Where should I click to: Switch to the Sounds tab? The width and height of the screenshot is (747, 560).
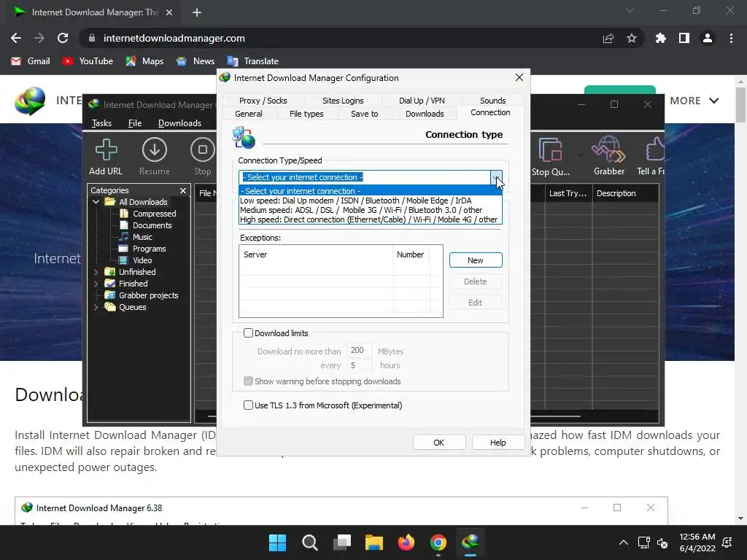pyautogui.click(x=492, y=101)
